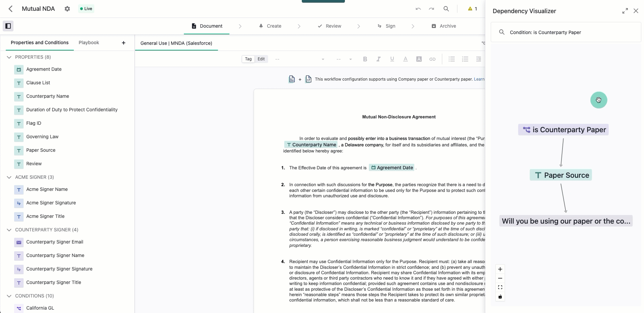Select the Will you be using our paper node
The height and width of the screenshot is (313, 644).
click(x=566, y=221)
